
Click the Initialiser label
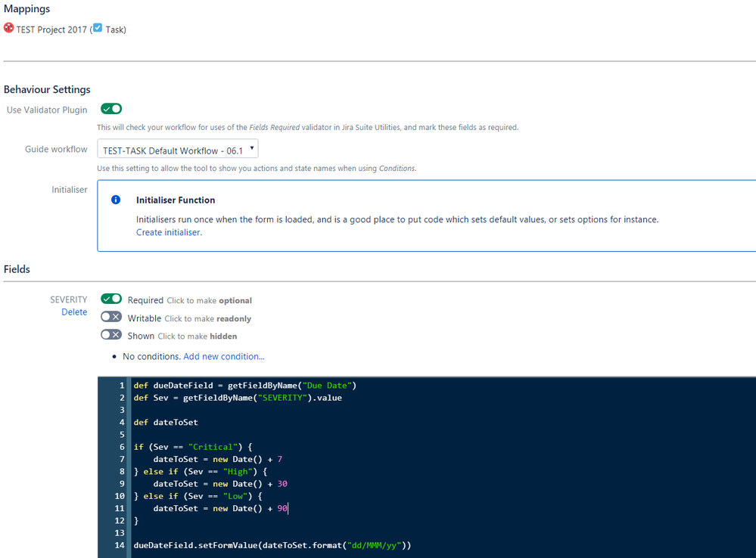click(x=70, y=190)
